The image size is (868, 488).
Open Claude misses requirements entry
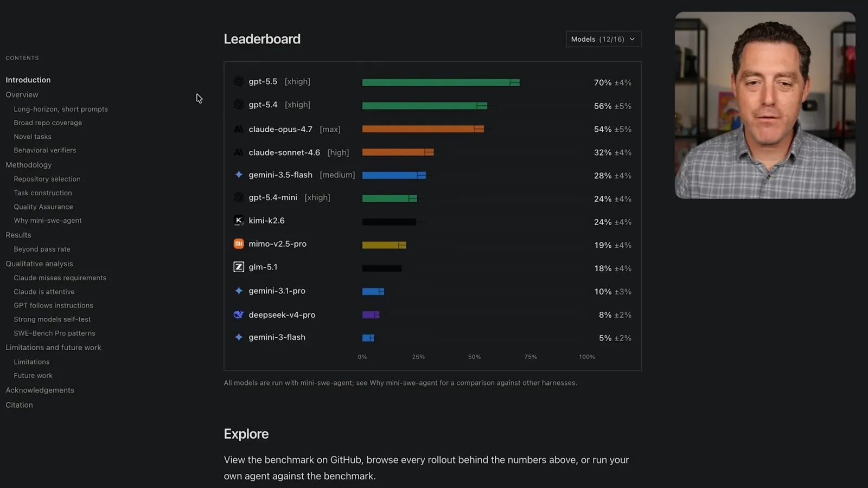coord(60,278)
